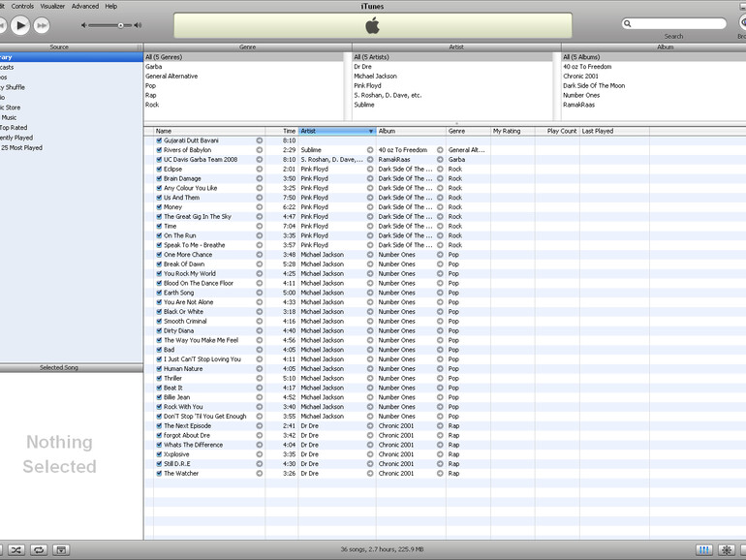The height and width of the screenshot is (560, 746).
Task: Click arrow icon beside Sublime artist cell
Action: point(370,150)
